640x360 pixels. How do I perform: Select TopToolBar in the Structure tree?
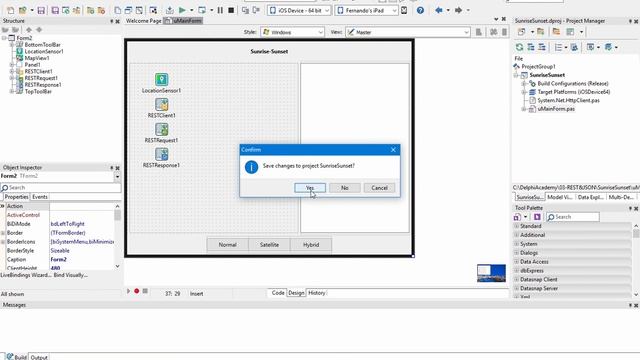(x=38, y=91)
